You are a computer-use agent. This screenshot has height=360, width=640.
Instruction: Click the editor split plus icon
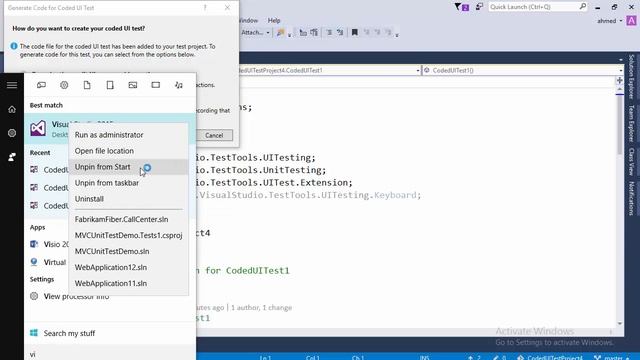pos(619,80)
